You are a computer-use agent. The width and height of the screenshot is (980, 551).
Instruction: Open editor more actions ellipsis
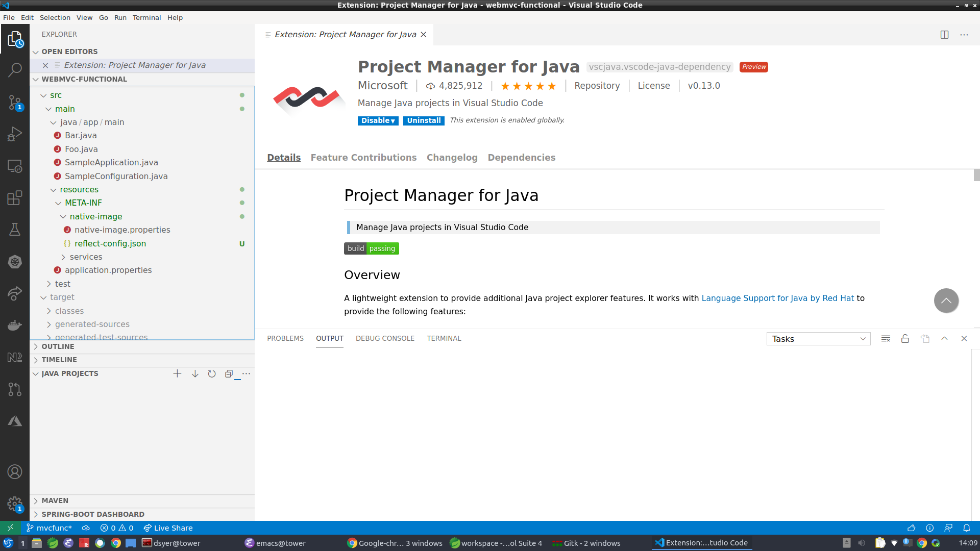point(964,35)
